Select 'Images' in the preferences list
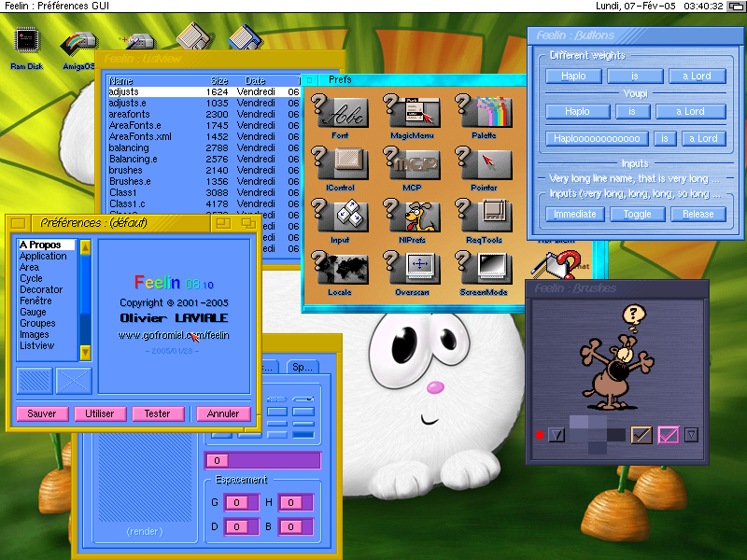Image resolution: width=747 pixels, height=560 pixels. coord(47,334)
